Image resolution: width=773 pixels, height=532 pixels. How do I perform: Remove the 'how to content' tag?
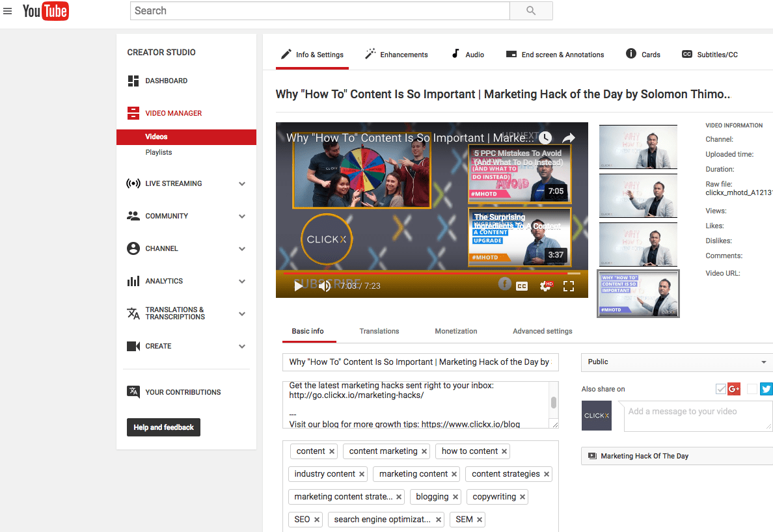pos(504,451)
